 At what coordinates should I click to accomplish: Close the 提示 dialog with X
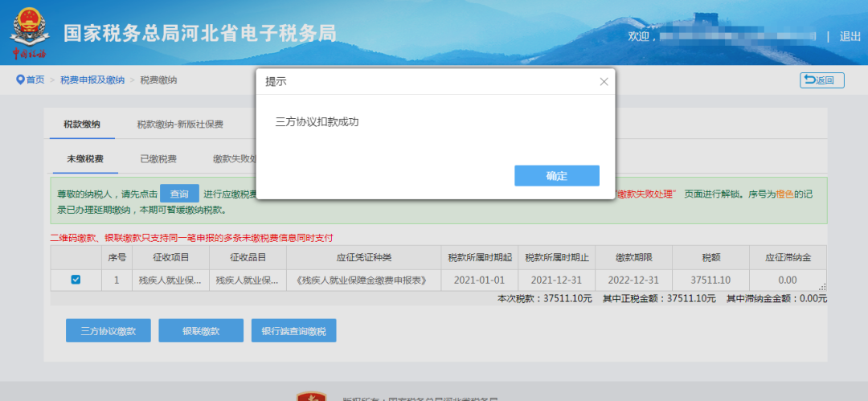[x=604, y=81]
